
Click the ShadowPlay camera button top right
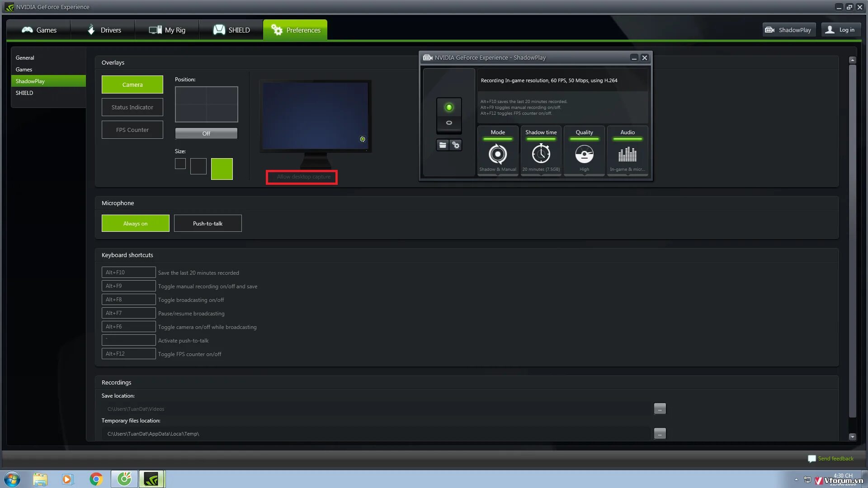coord(788,29)
